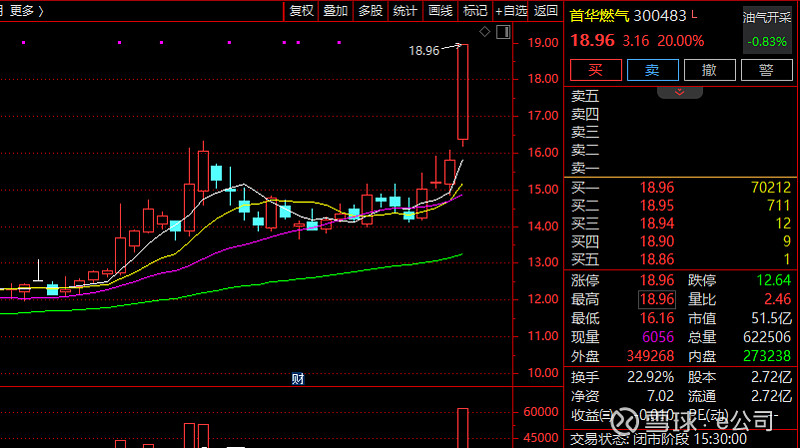Expand the order book red chevron
The image size is (800, 448).
(x=680, y=92)
